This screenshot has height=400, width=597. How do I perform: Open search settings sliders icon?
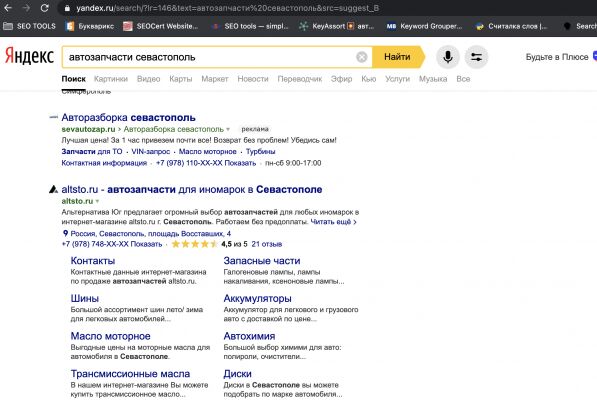476,57
